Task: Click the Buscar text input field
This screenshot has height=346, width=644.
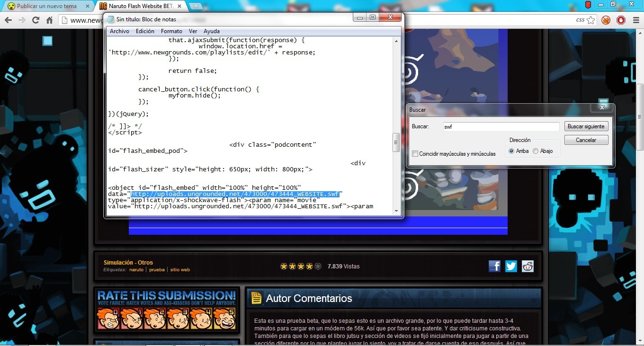Action: point(501,127)
